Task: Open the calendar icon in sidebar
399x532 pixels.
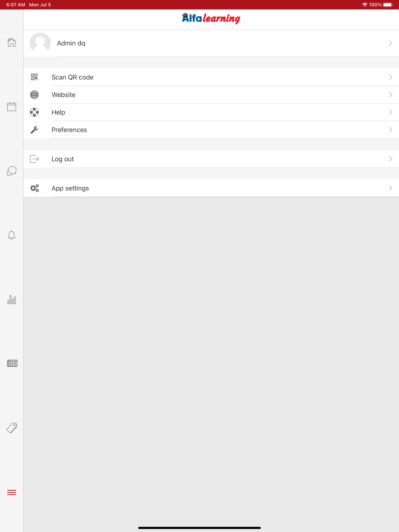Action: tap(12, 106)
